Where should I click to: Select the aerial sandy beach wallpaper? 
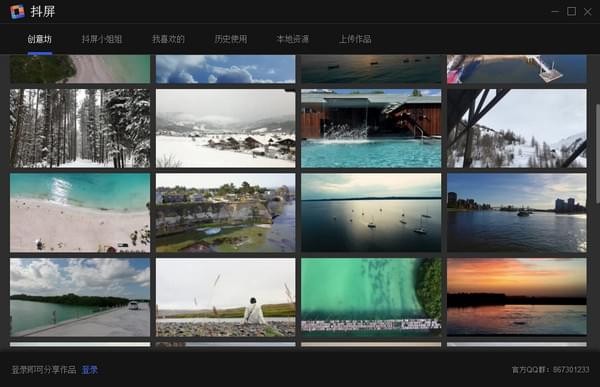click(80, 213)
